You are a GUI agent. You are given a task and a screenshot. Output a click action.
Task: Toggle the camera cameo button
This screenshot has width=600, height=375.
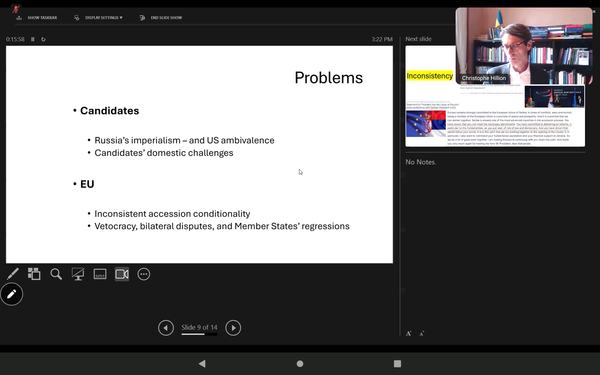click(x=122, y=274)
